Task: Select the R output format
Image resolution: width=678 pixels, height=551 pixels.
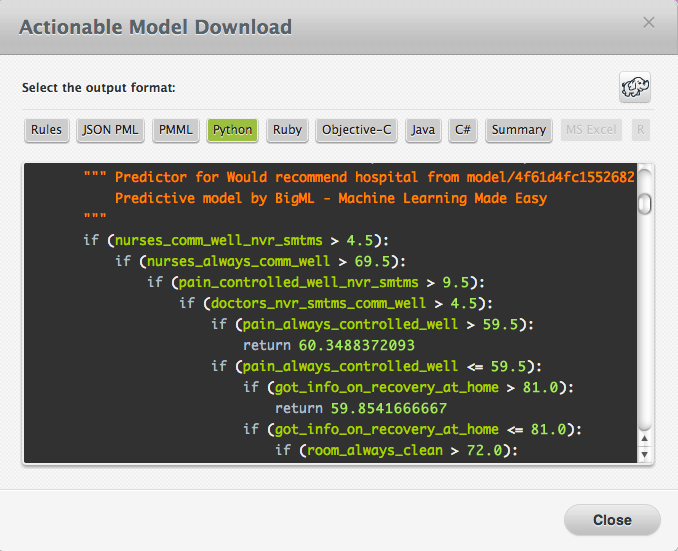Action: point(640,130)
